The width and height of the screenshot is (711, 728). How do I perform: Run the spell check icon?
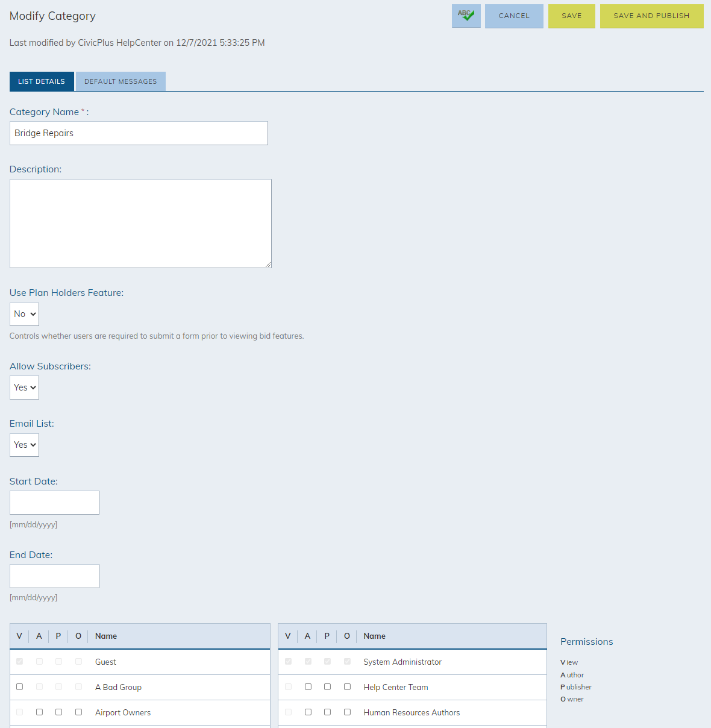[x=466, y=16]
